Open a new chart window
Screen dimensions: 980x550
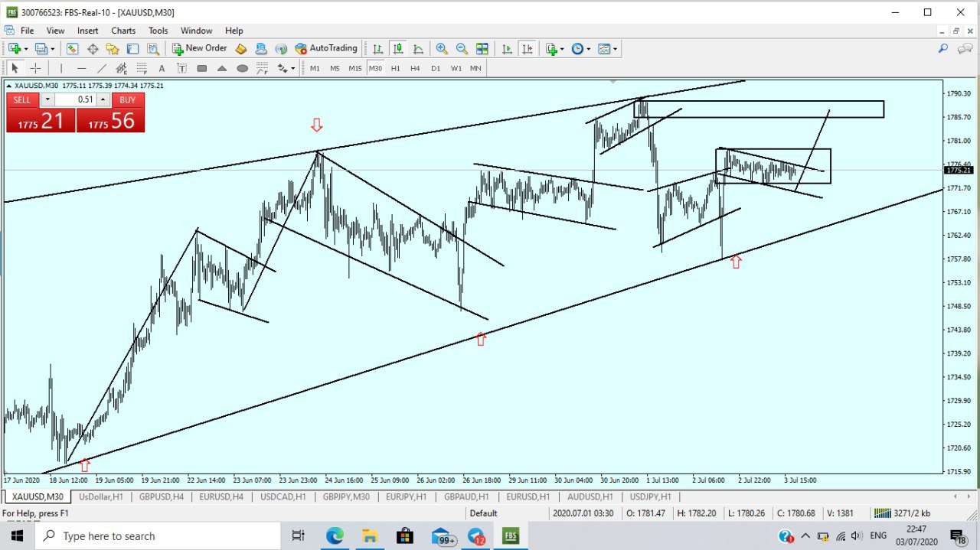click(x=15, y=49)
